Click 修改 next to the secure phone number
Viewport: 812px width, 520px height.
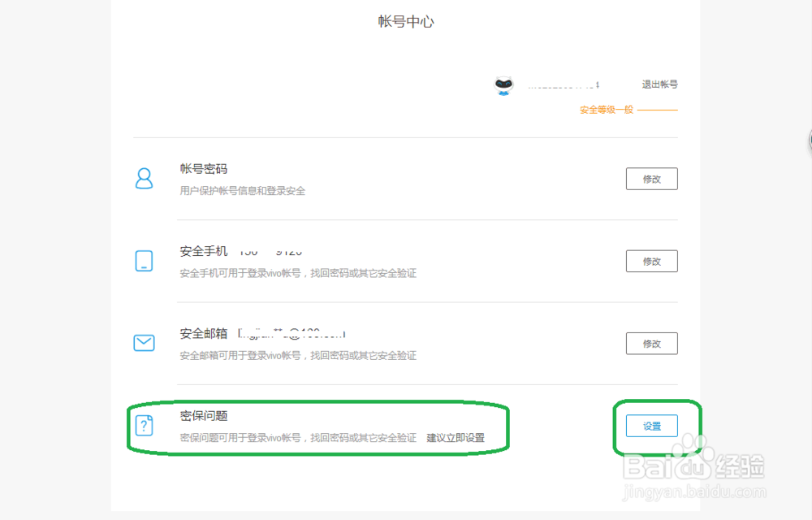point(652,261)
